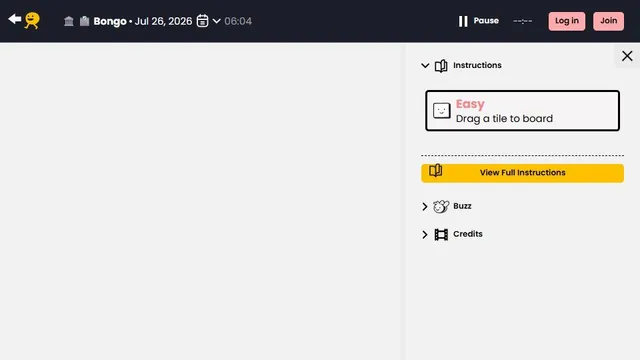Open View Full Instructions

(x=522, y=173)
